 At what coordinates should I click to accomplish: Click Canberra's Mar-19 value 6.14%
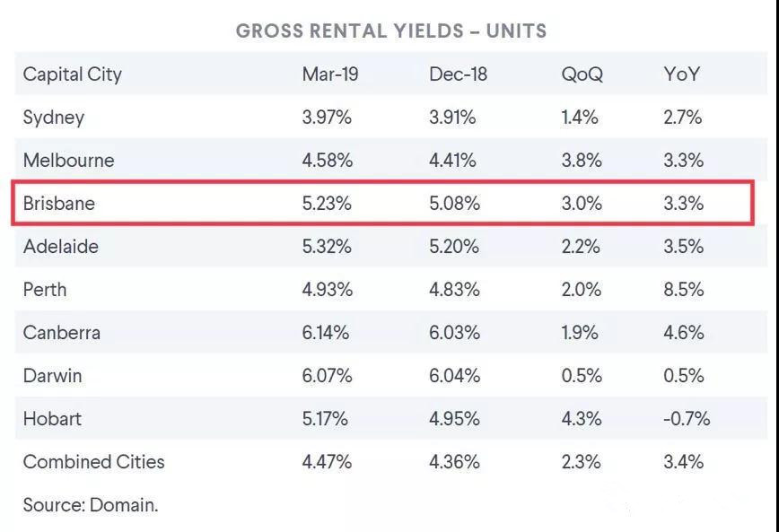click(327, 333)
